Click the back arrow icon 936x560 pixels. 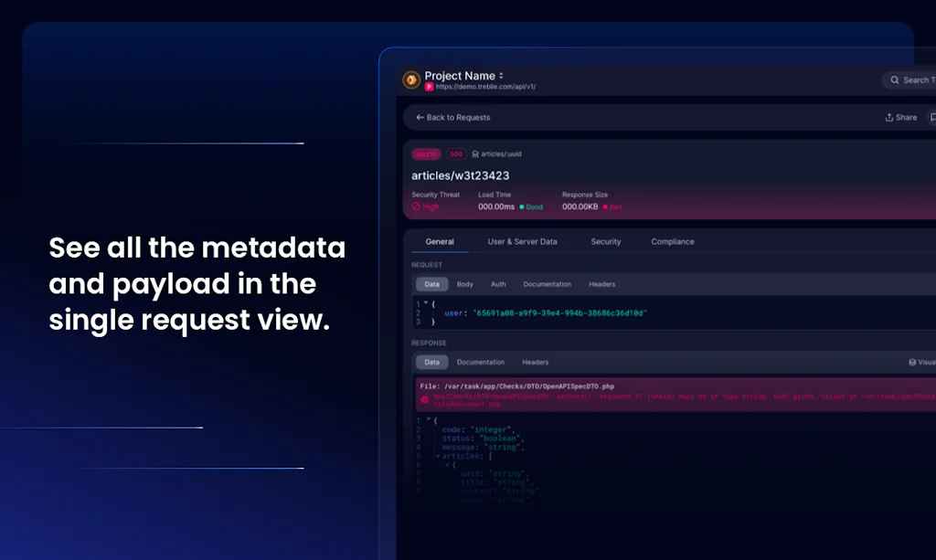tap(420, 118)
